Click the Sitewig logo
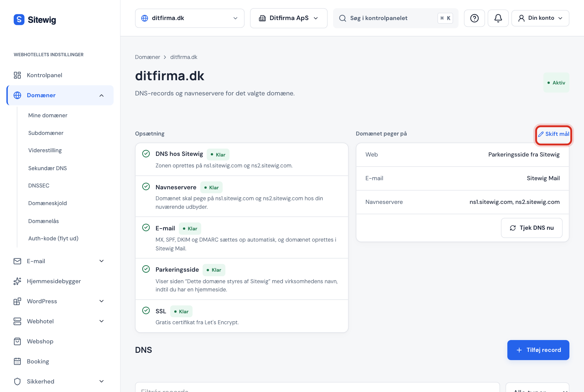This screenshot has height=392, width=584. (x=35, y=20)
